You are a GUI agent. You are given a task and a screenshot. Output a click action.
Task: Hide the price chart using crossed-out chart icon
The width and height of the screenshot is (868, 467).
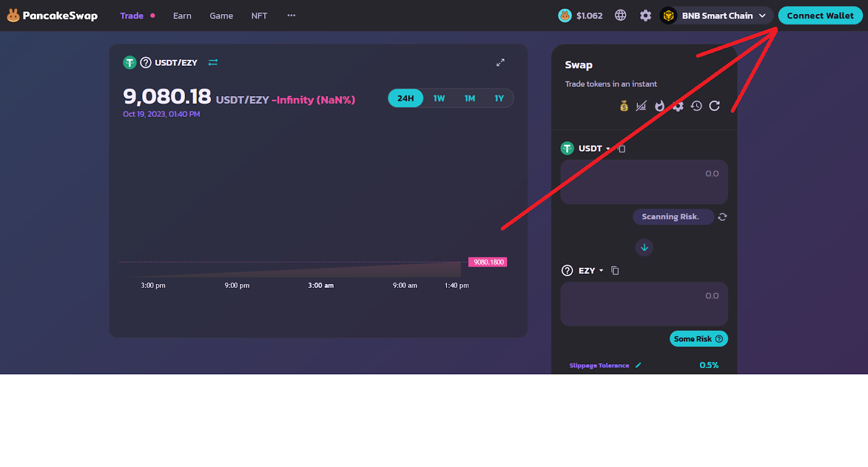[641, 106]
